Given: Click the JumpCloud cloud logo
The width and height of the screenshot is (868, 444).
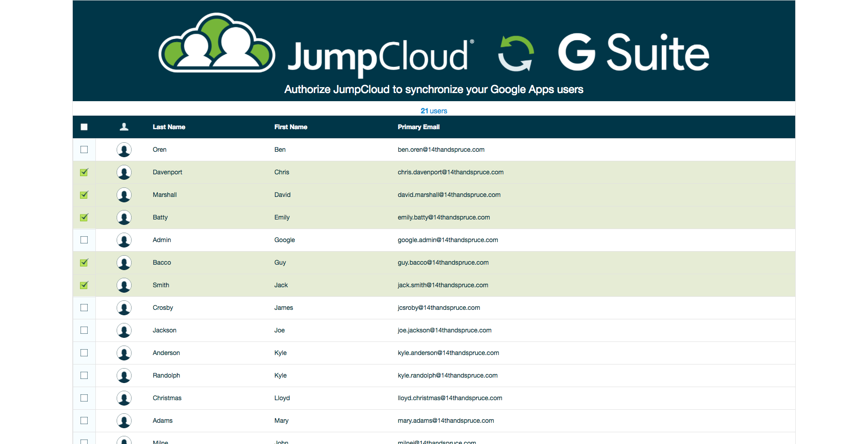Looking at the screenshot, I should (217, 44).
